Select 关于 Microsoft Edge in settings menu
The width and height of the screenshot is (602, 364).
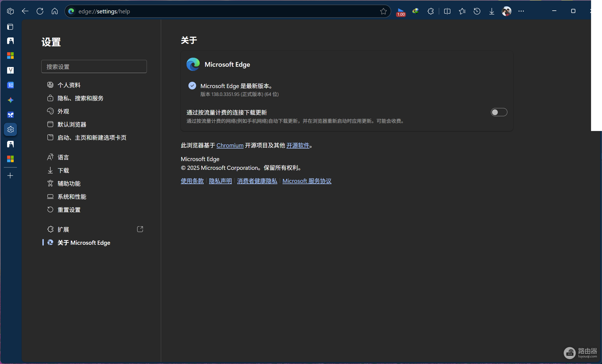coord(94,243)
